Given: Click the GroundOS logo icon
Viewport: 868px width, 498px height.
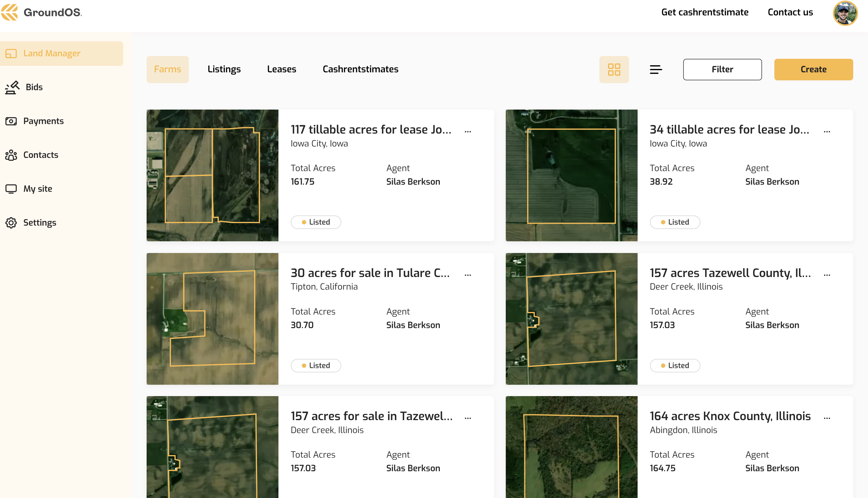Looking at the screenshot, I should click(10, 12).
